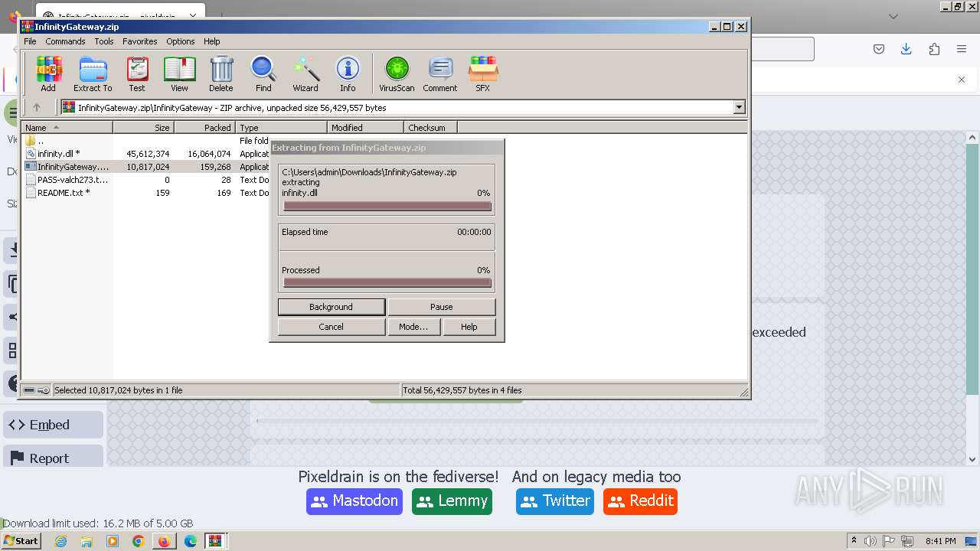The height and width of the screenshot is (551, 980).
Task: Click the View toolbar icon
Action: [179, 74]
